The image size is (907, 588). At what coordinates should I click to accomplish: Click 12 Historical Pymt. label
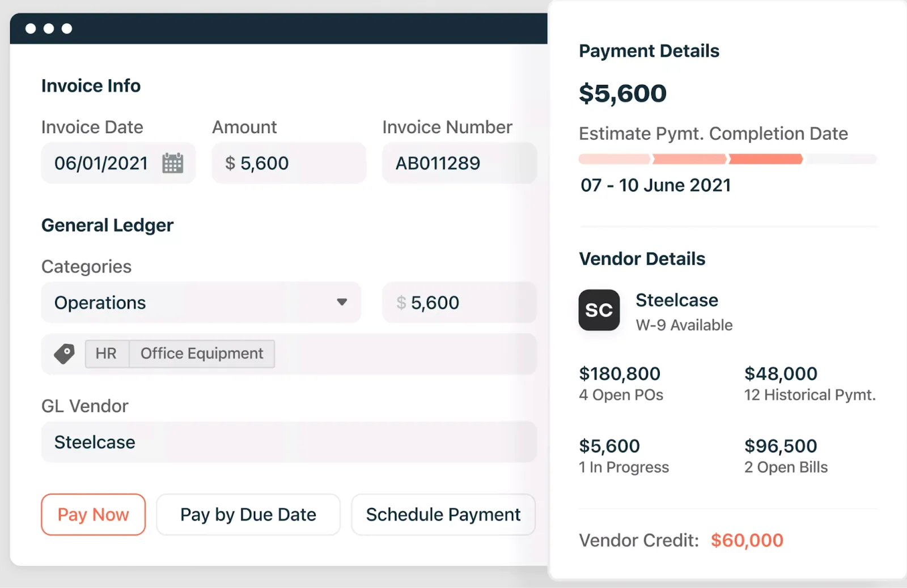coord(810,395)
